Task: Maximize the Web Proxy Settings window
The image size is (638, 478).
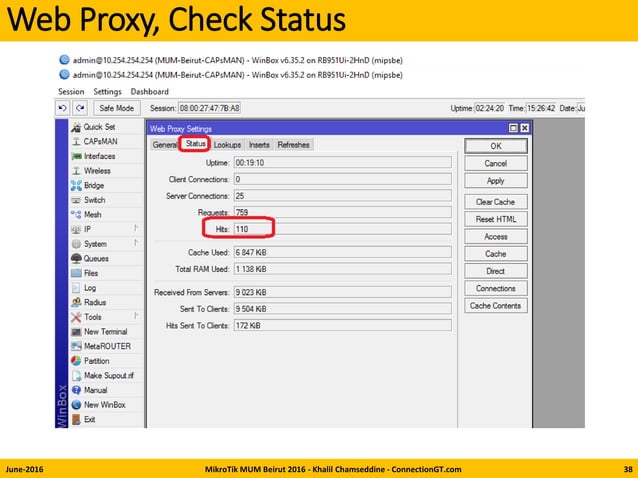Action: [513, 129]
